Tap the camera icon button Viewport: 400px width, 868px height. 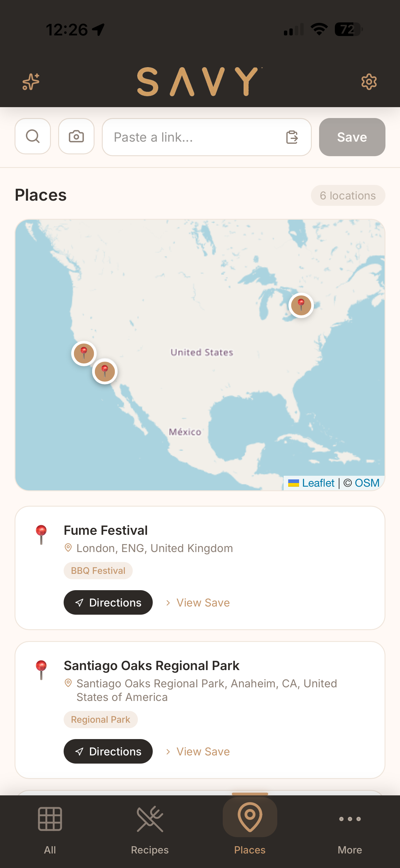(76, 136)
